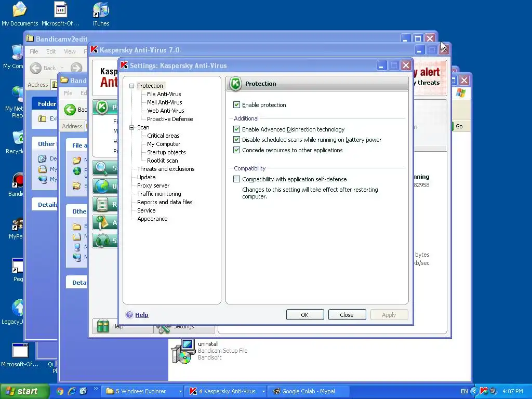Open the Bandicam desktop shortcut icon
532x399 pixels.
(18, 180)
